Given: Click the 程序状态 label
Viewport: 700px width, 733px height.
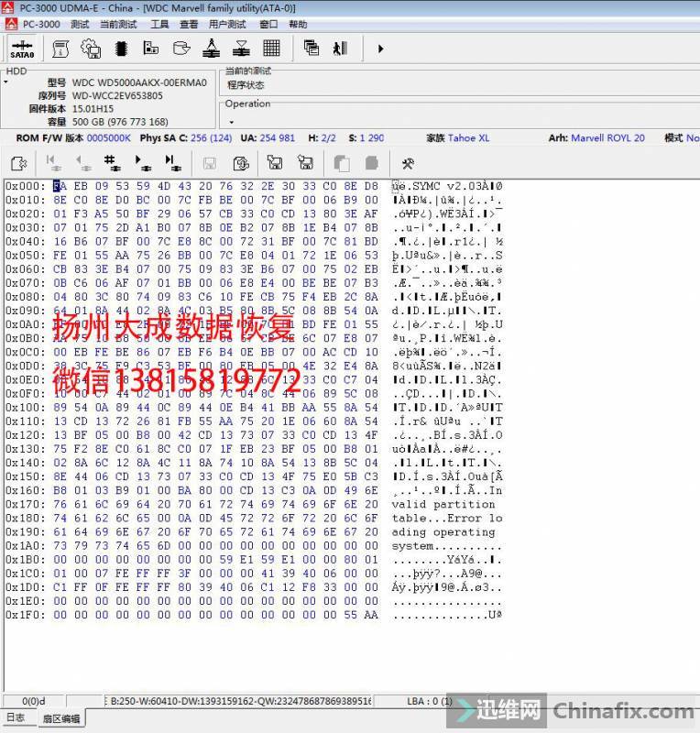Looking at the screenshot, I should (x=246, y=85).
